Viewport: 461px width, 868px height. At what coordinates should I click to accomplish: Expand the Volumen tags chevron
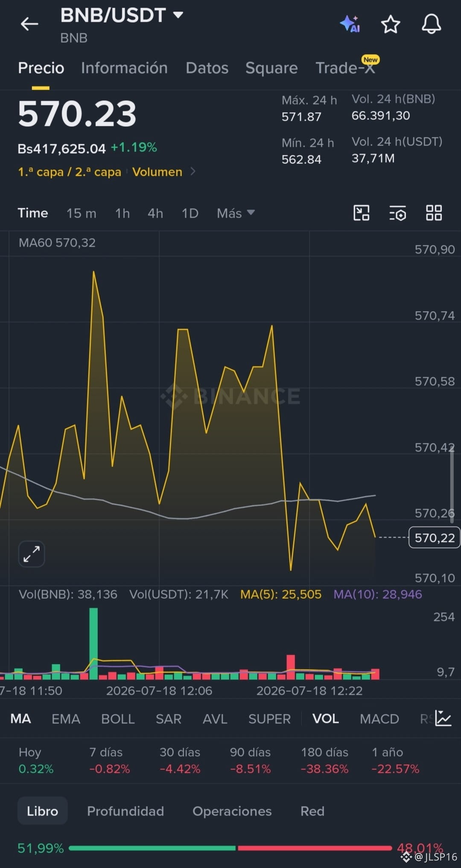click(x=193, y=172)
